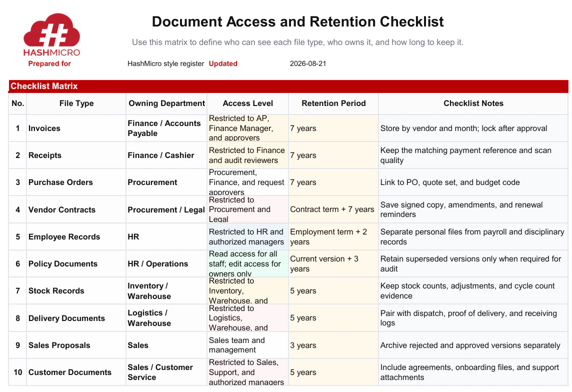Select the 'File Type' column header

(76, 103)
